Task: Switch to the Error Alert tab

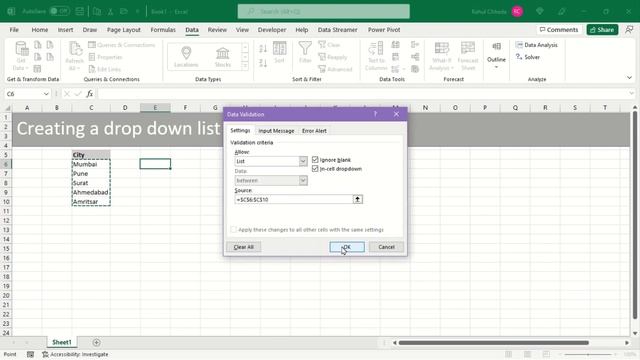Action: coord(314,131)
